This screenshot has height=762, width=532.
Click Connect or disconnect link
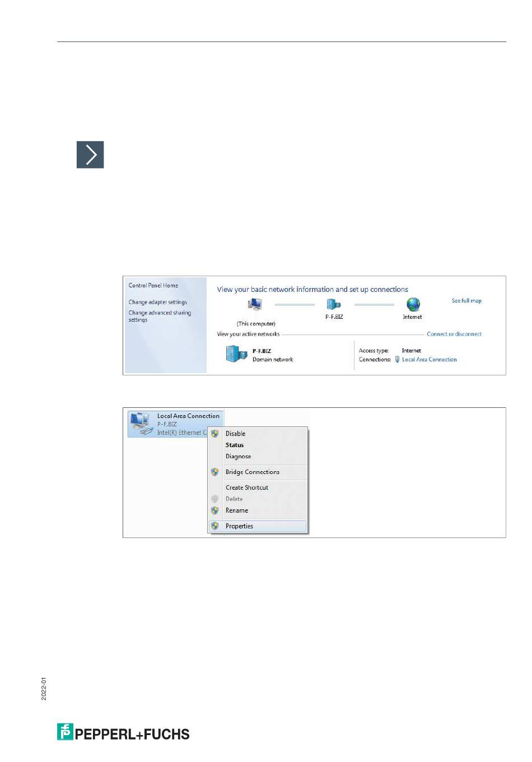pyautogui.click(x=454, y=334)
